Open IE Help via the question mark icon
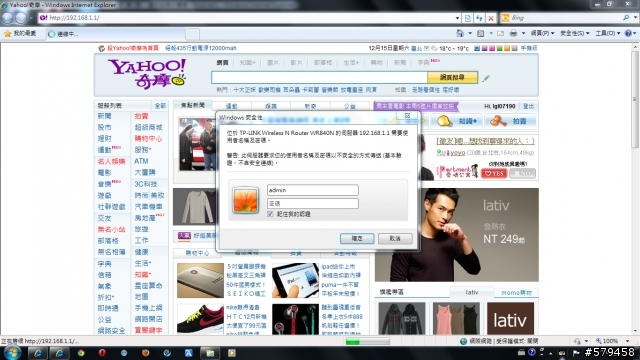Image resolution: width=640 pixels, height=360 pixels. pos(628,33)
